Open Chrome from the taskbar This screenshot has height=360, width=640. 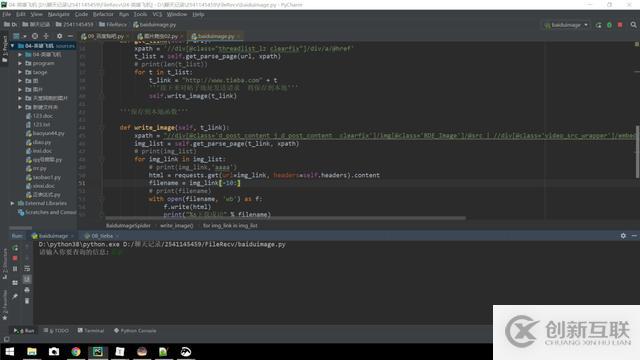tap(76, 351)
